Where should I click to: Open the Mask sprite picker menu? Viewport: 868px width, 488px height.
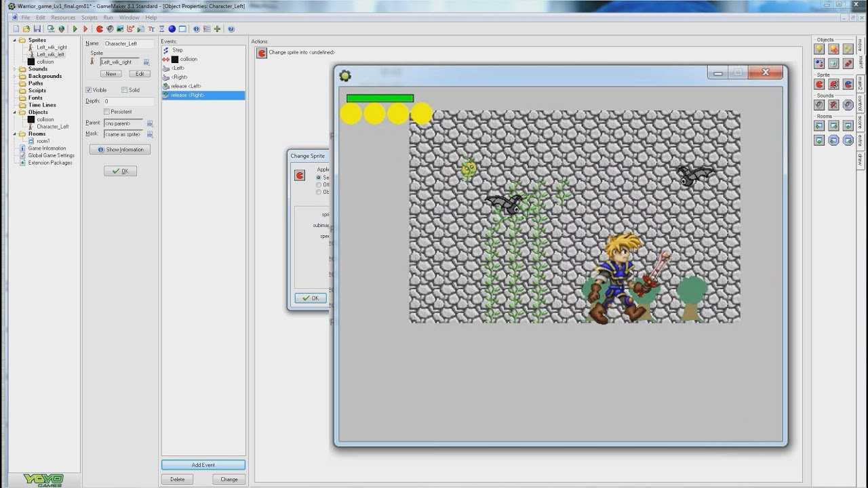[150, 134]
